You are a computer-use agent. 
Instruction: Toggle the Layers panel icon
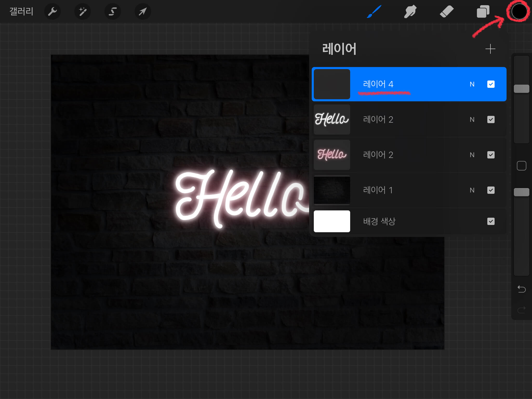click(483, 11)
